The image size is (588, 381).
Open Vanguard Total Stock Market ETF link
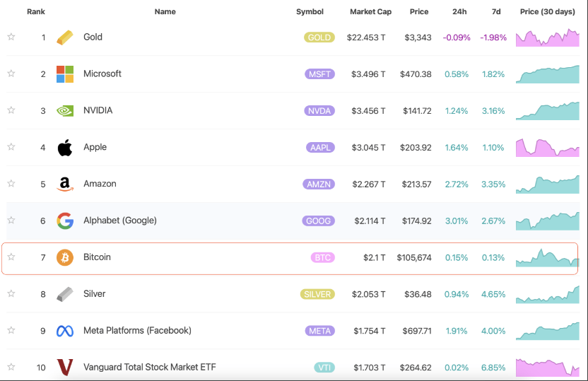149,367
